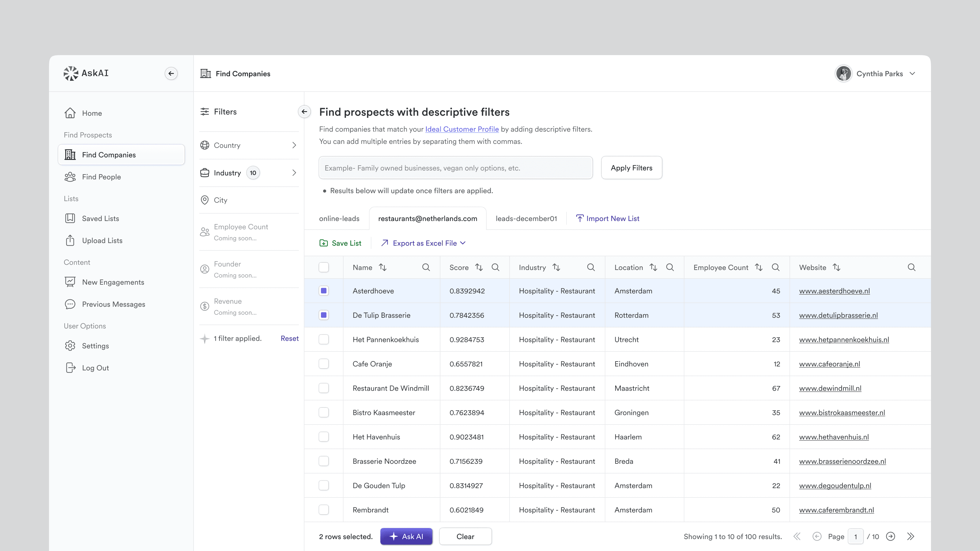980x551 pixels.
Task: Open www.cafeoranje.nl website link
Action: click(829, 364)
